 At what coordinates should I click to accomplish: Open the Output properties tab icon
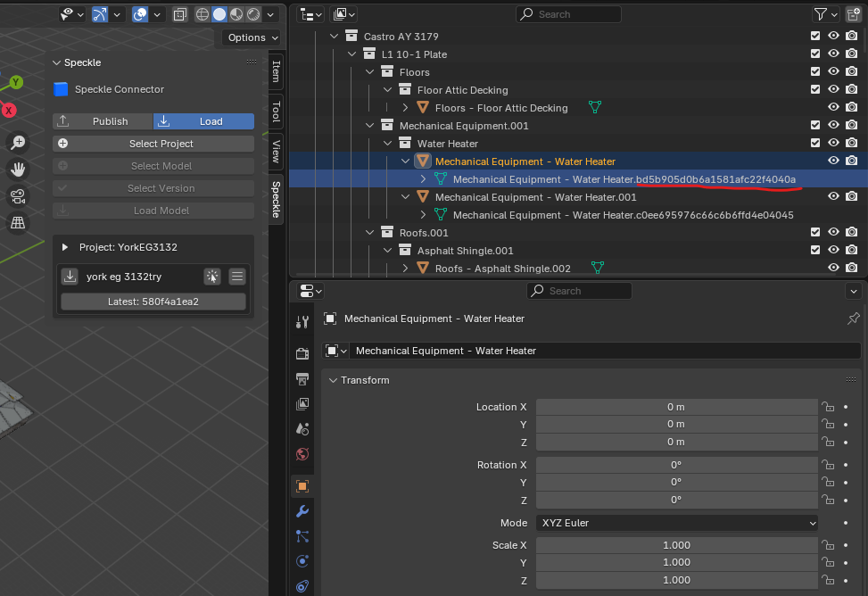302,379
